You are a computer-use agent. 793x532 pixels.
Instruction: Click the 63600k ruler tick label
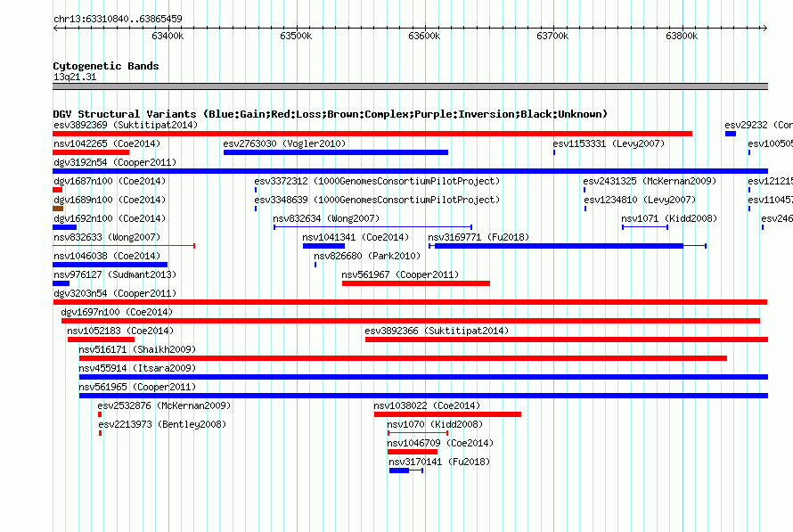(424, 36)
